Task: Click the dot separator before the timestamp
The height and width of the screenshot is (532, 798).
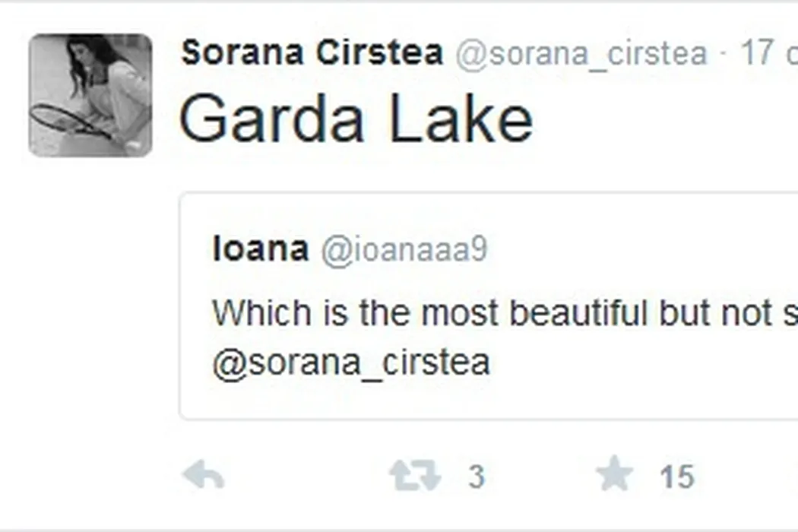Action: (723, 54)
